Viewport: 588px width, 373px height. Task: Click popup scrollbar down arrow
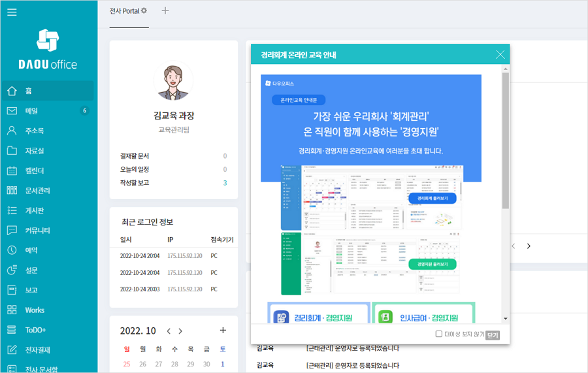[x=506, y=319]
